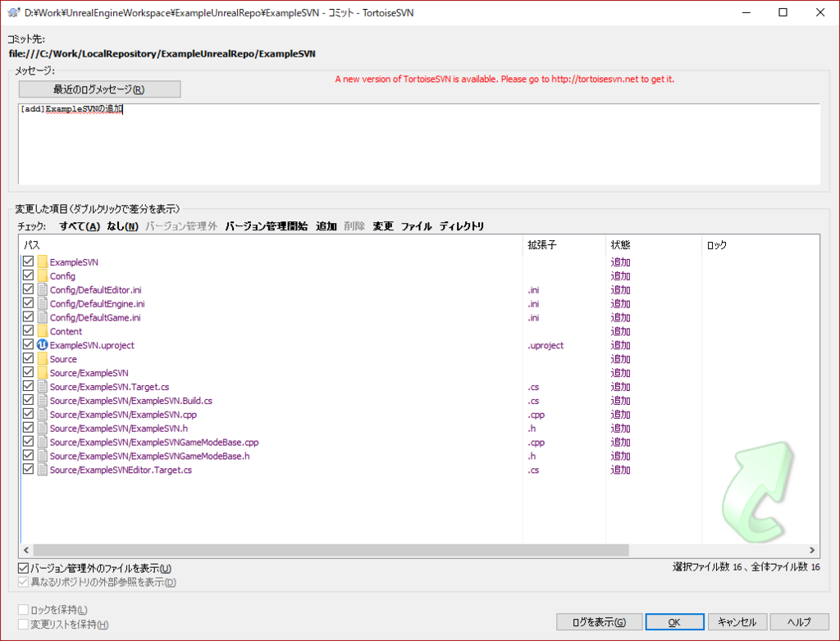
Task: Click ログを表示(G) button
Action: (x=599, y=621)
